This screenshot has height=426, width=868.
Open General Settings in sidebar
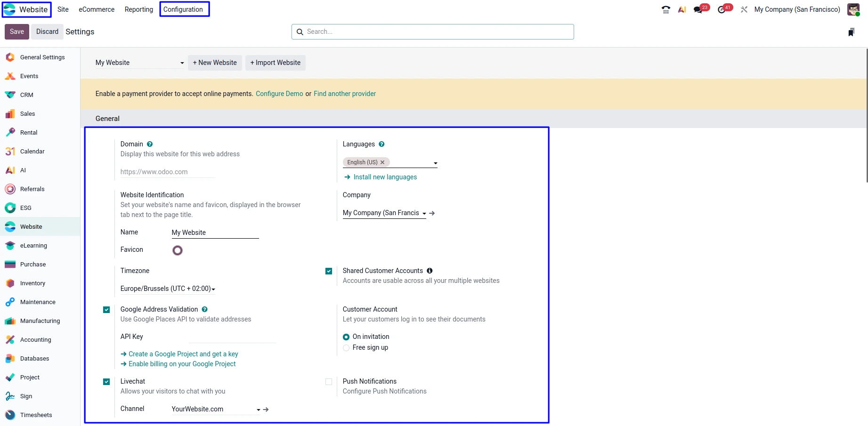click(40, 57)
